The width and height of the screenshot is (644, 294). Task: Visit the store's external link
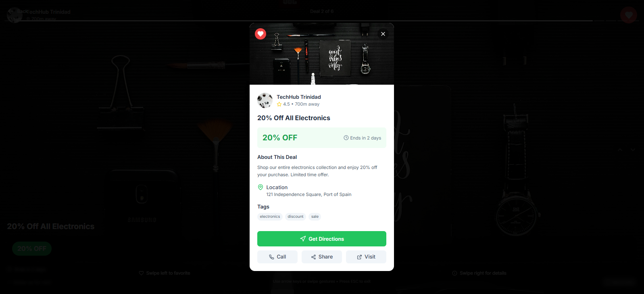pyautogui.click(x=366, y=257)
